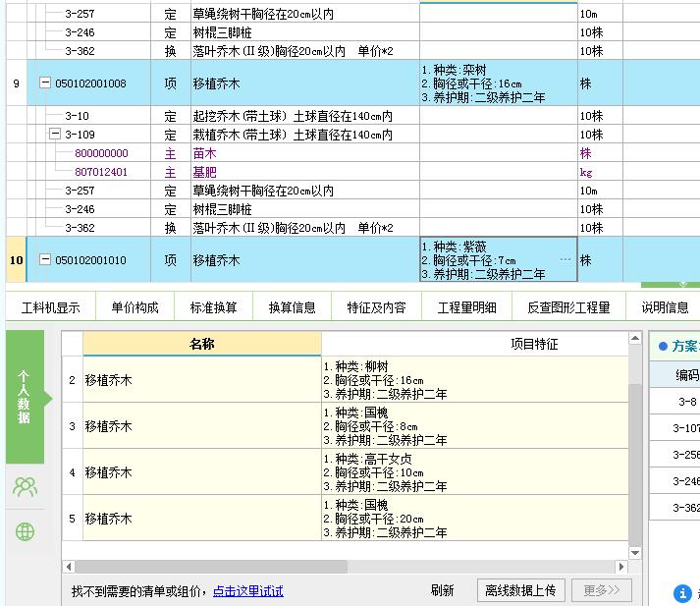The height and width of the screenshot is (606, 700).
Task: Select the 个人数据 sidebar panel
Action: point(25,397)
